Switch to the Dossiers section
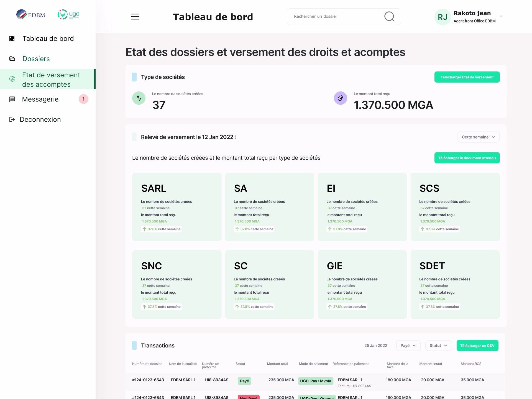This screenshot has height=399, width=532. pyautogui.click(x=36, y=59)
